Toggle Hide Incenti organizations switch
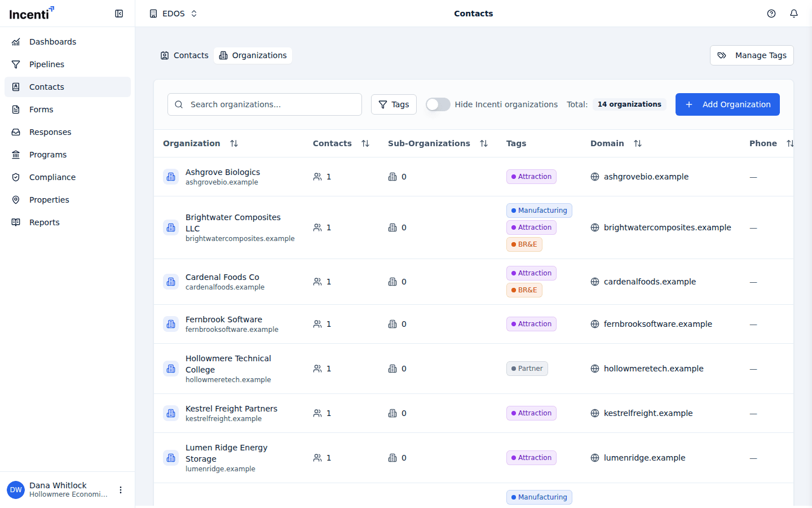Image resolution: width=812 pixels, height=508 pixels. pos(438,104)
